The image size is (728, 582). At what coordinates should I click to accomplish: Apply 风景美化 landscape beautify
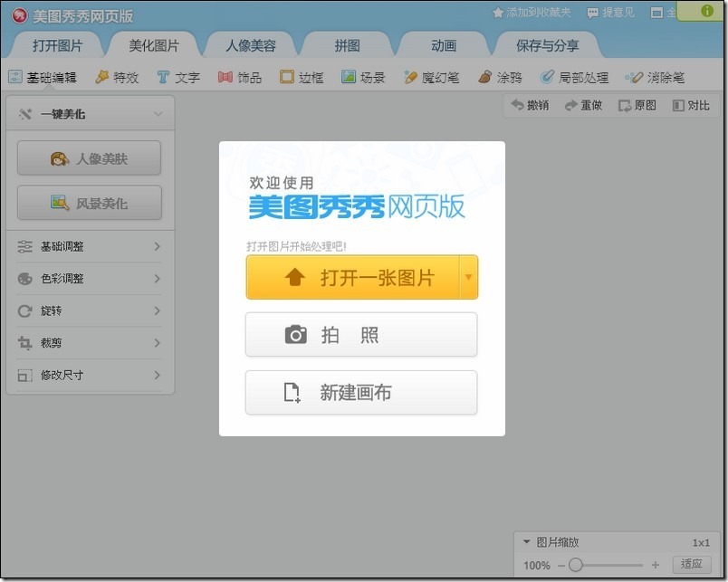point(89,203)
